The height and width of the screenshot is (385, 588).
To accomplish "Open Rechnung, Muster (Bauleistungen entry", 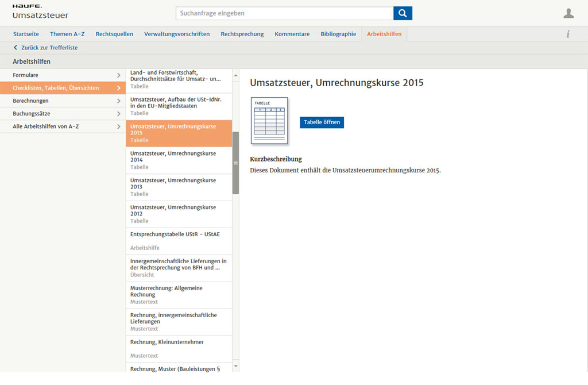I will point(179,368).
